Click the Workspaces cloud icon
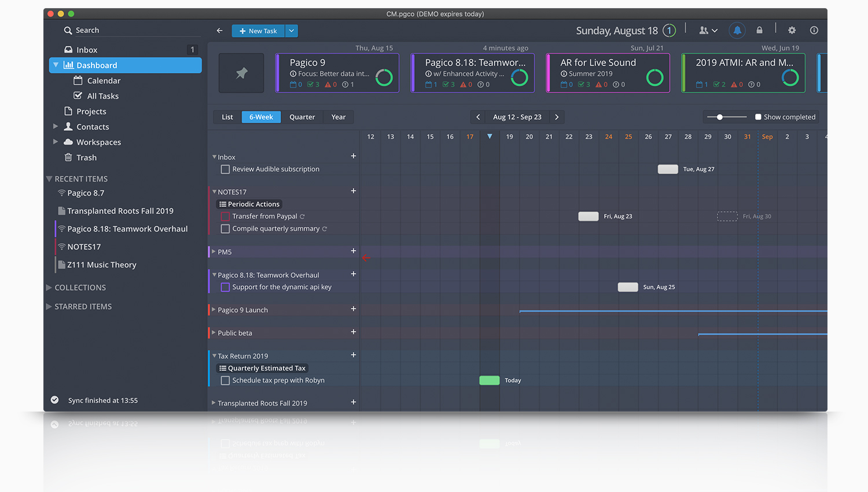 68,142
